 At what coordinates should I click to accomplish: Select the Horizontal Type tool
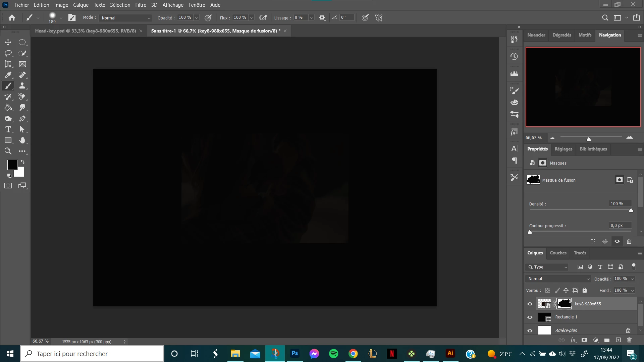pos(8,129)
